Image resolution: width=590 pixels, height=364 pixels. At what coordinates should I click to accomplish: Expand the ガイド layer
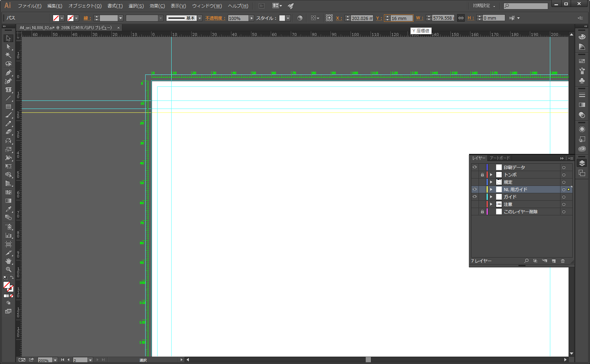(x=491, y=197)
